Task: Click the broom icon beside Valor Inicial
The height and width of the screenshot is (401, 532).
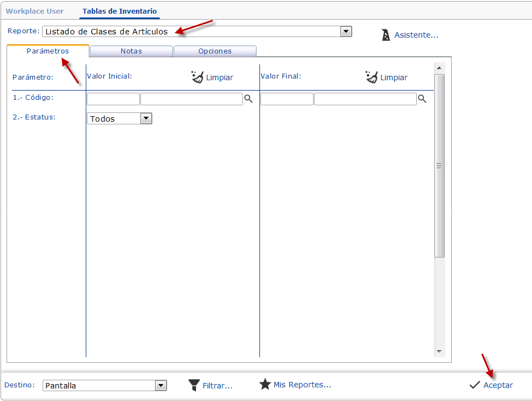Action: coord(197,77)
